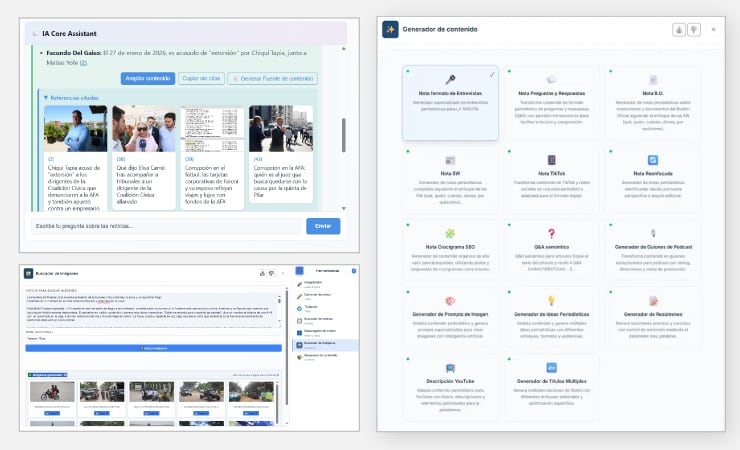This screenshot has width=740, height=450.
Task: Choose Generador de Ideas Periodísticas lightbulb icon
Action: [x=551, y=300]
